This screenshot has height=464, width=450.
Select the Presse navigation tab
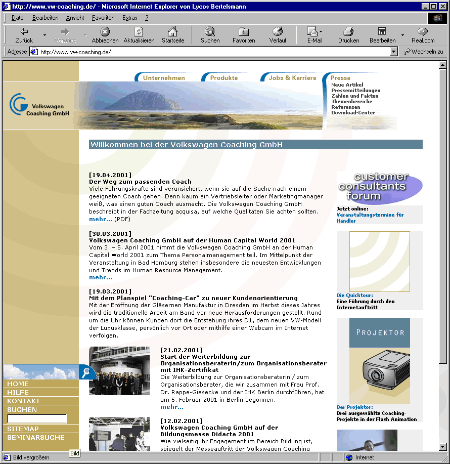click(x=340, y=78)
